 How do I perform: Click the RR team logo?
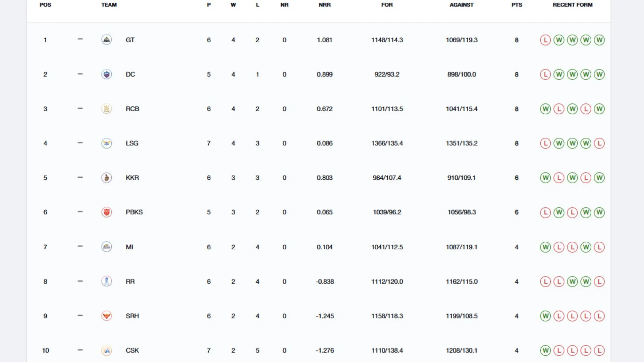[107, 281]
